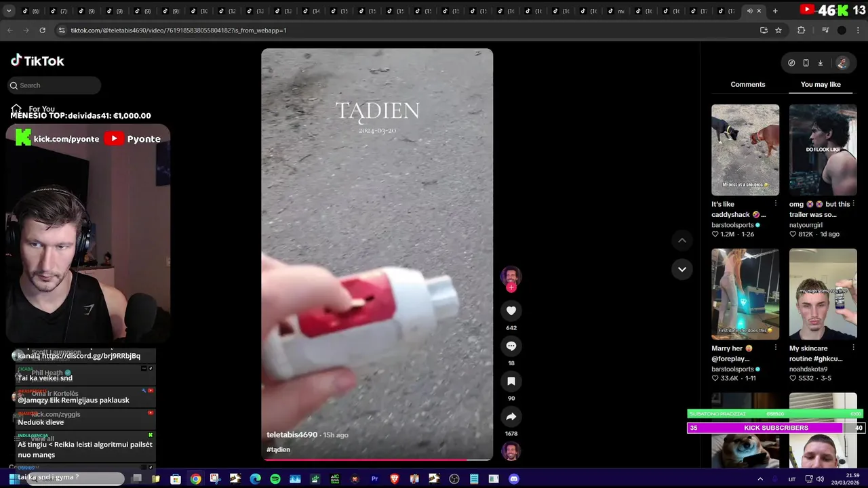This screenshot has width=868, height=488.
Task: Open the video comments bubble icon
Action: click(x=511, y=346)
